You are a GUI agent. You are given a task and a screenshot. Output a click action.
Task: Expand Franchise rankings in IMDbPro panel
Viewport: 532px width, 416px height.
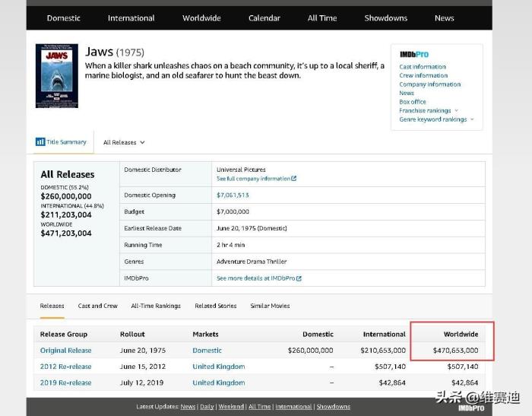click(429, 110)
